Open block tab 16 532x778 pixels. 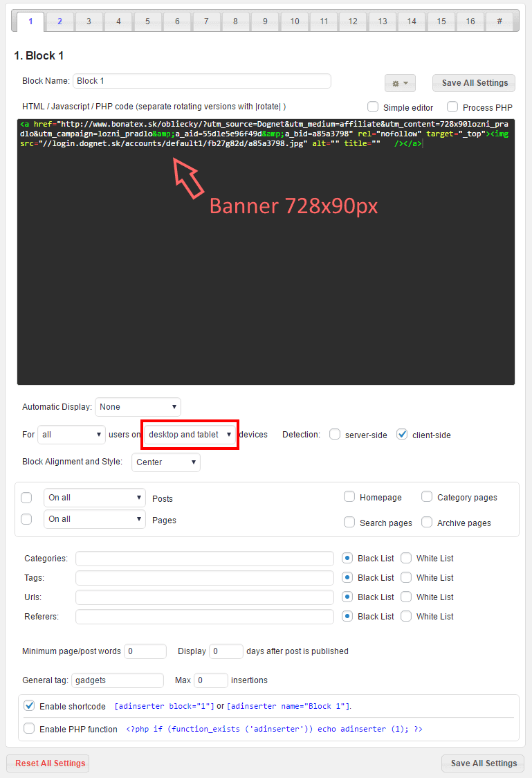point(470,21)
